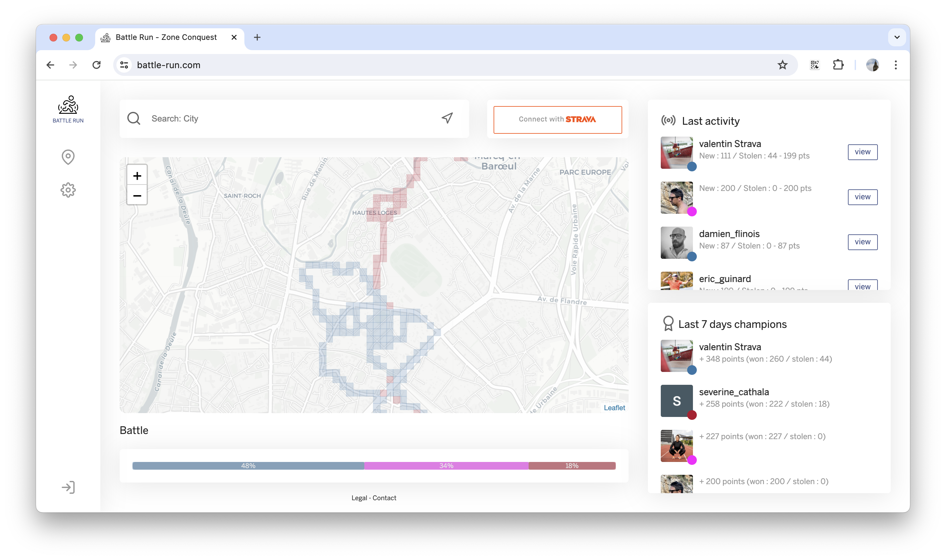The width and height of the screenshot is (946, 560).
Task: Open the Leaflet attribution link
Action: [614, 408]
